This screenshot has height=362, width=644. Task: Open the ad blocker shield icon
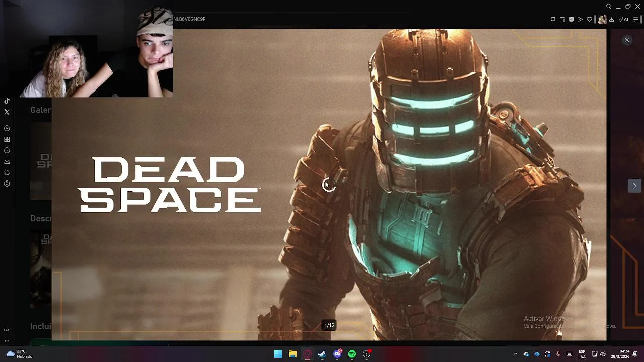[x=571, y=20]
